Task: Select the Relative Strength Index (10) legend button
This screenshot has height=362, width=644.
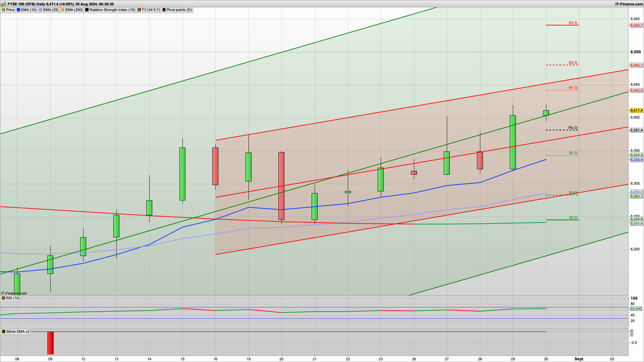Action: (110, 10)
